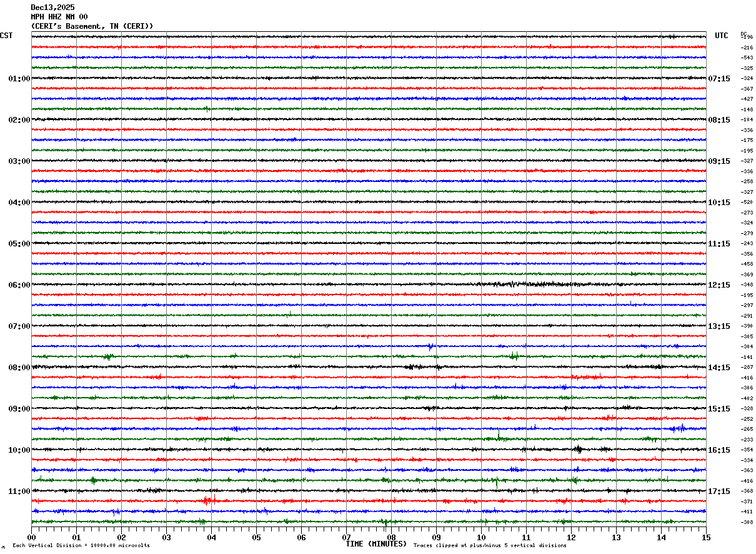The width and height of the screenshot is (756, 554).
Task: Click the '07:15' UTC time label
Action: tap(719, 79)
